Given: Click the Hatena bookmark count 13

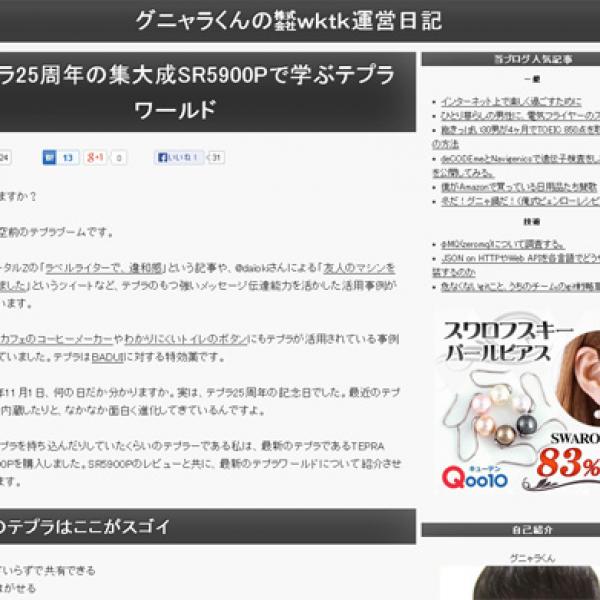Looking at the screenshot, I should pyautogui.click(x=68, y=157).
